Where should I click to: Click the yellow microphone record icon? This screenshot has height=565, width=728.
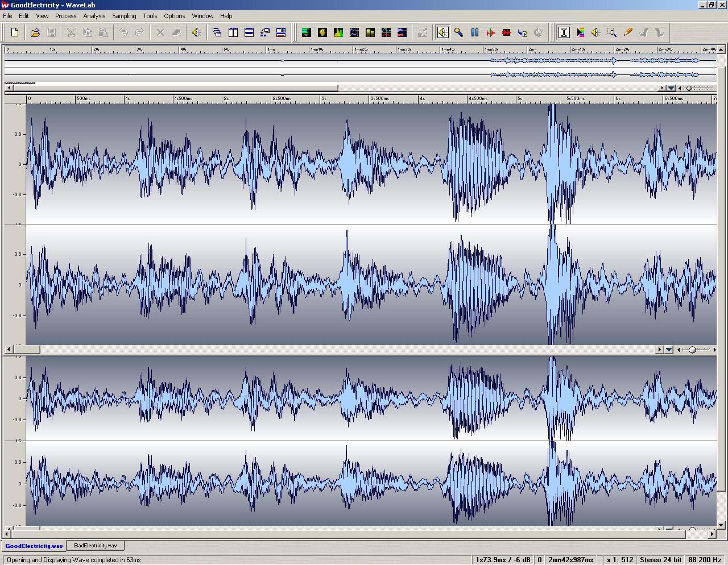tap(459, 32)
